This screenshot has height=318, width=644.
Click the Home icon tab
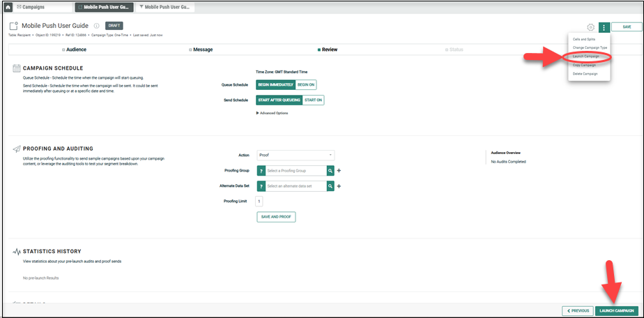8,7
